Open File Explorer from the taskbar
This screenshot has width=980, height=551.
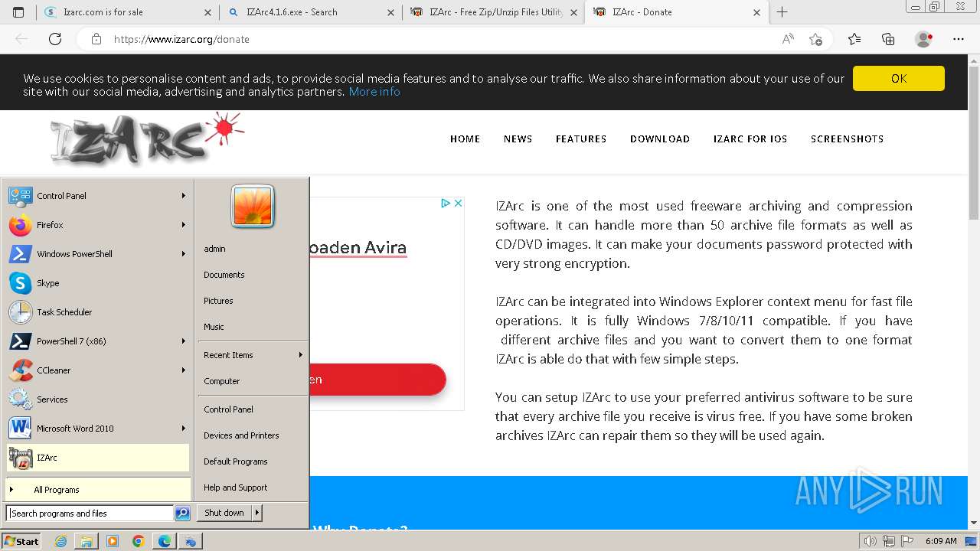(87, 541)
